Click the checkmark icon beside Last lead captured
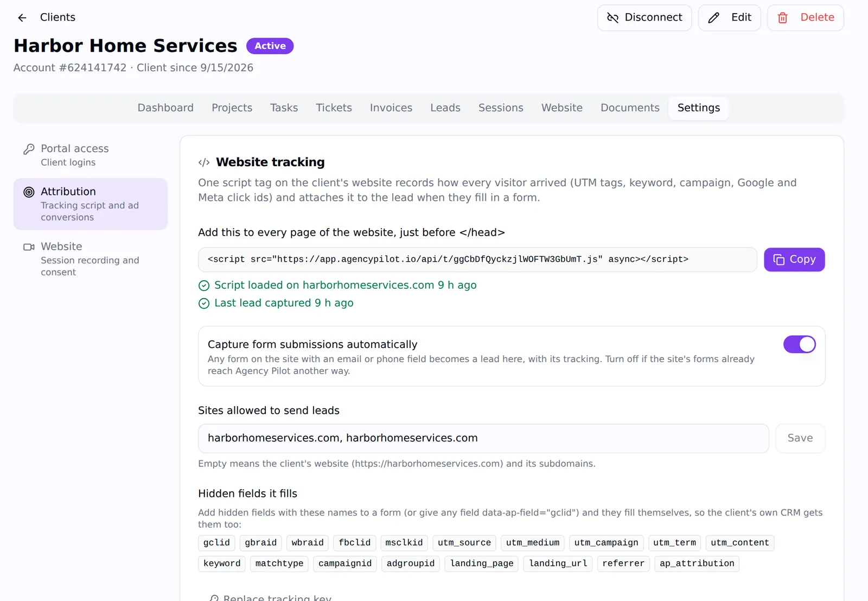Viewport: 868px width, 601px height. click(204, 303)
